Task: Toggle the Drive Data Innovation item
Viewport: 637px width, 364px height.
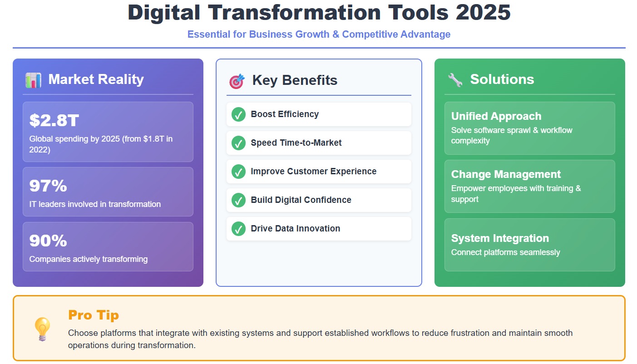Action: [318, 228]
